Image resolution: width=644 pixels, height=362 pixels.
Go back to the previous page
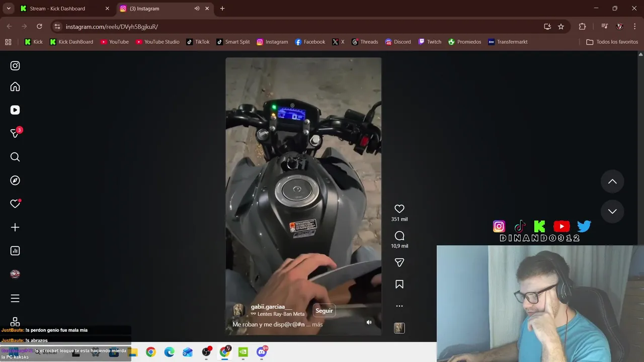tap(9, 27)
